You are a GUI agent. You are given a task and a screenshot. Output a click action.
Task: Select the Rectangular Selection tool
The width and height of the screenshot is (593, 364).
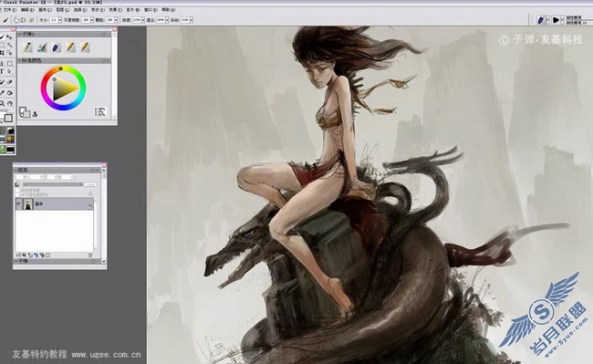[2, 45]
